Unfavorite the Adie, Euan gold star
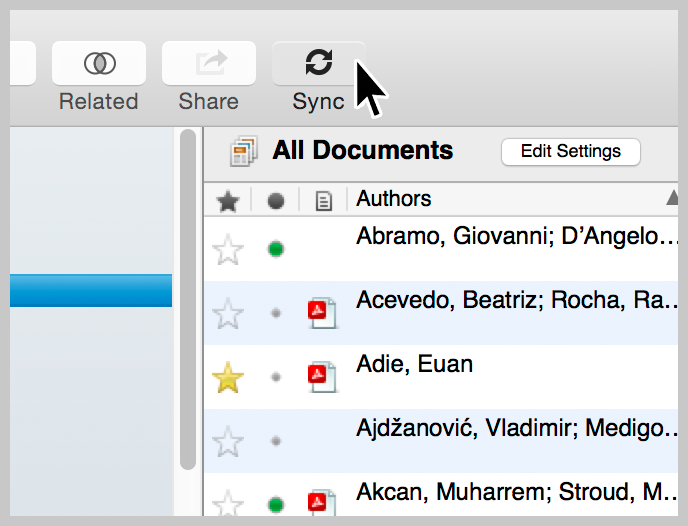This screenshot has width=688, height=526. point(229,377)
